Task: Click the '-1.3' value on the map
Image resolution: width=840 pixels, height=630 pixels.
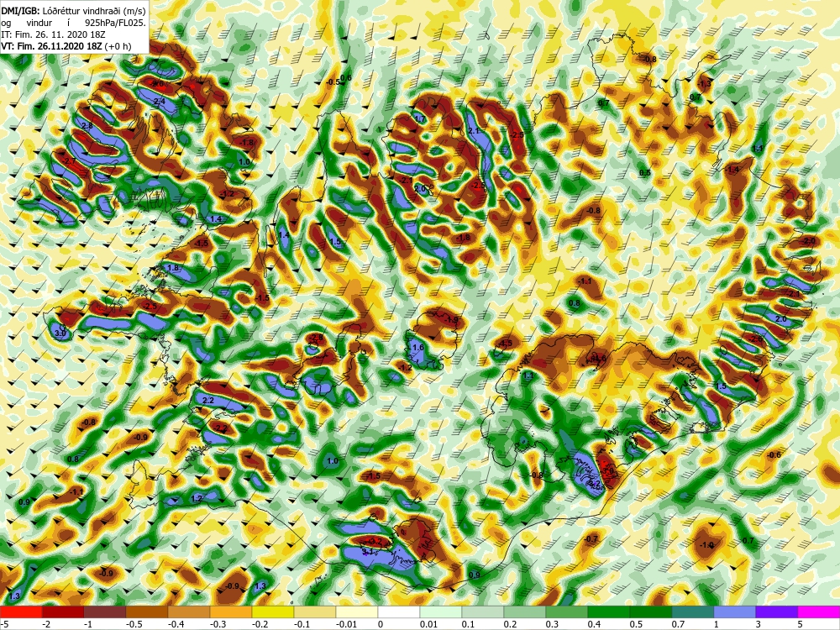Action: tap(705, 83)
